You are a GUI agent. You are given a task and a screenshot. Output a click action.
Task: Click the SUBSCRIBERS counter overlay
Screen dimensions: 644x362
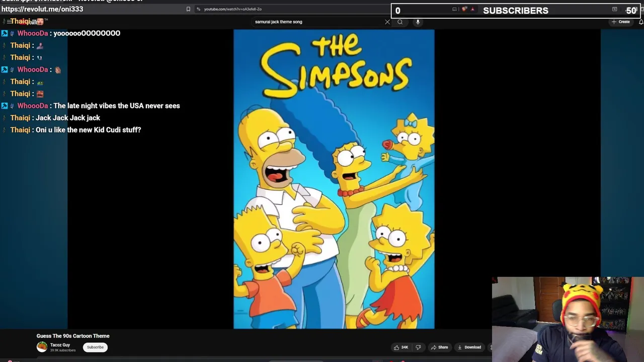tap(515, 11)
